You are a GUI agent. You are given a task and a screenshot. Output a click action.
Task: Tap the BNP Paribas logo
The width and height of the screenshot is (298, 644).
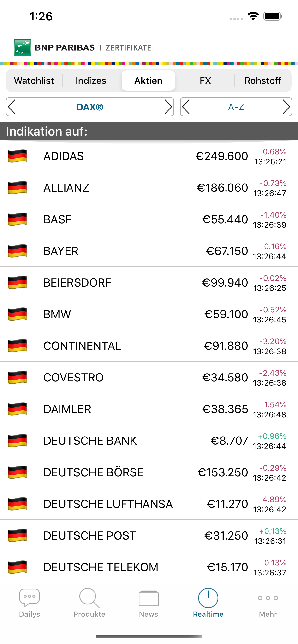click(x=23, y=47)
